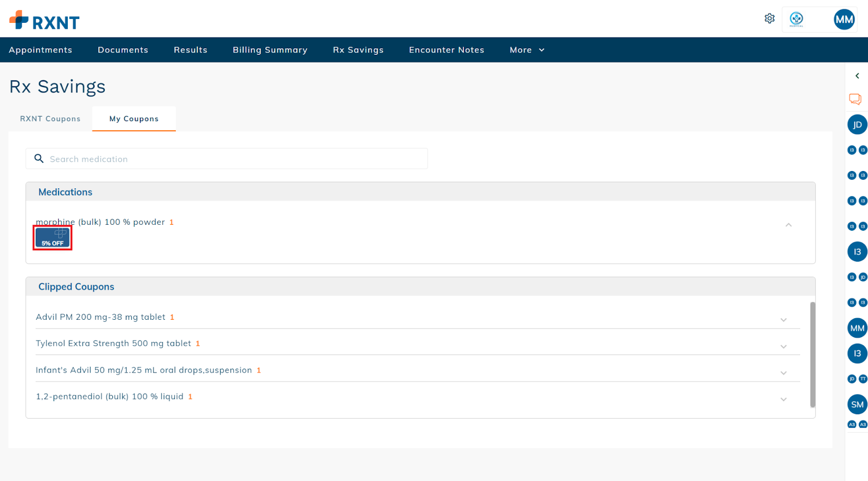Click the magnifier icon in the search box
Screen dimensions: 868x481
[39, 159]
